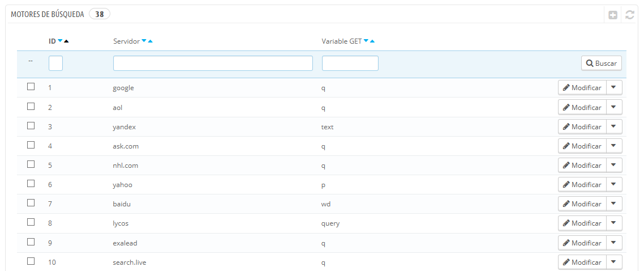Select the google row checkbox
This screenshot has height=271, width=644.
point(31,87)
